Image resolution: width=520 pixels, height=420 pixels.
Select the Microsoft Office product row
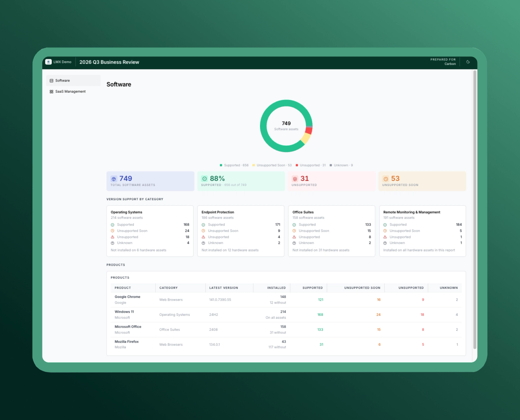(x=286, y=330)
